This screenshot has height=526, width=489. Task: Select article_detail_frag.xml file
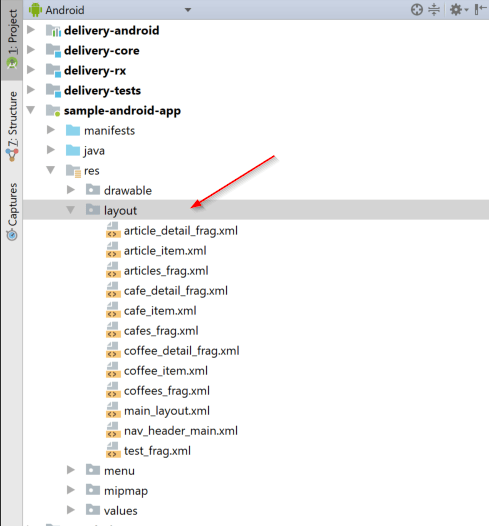point(181,231)
